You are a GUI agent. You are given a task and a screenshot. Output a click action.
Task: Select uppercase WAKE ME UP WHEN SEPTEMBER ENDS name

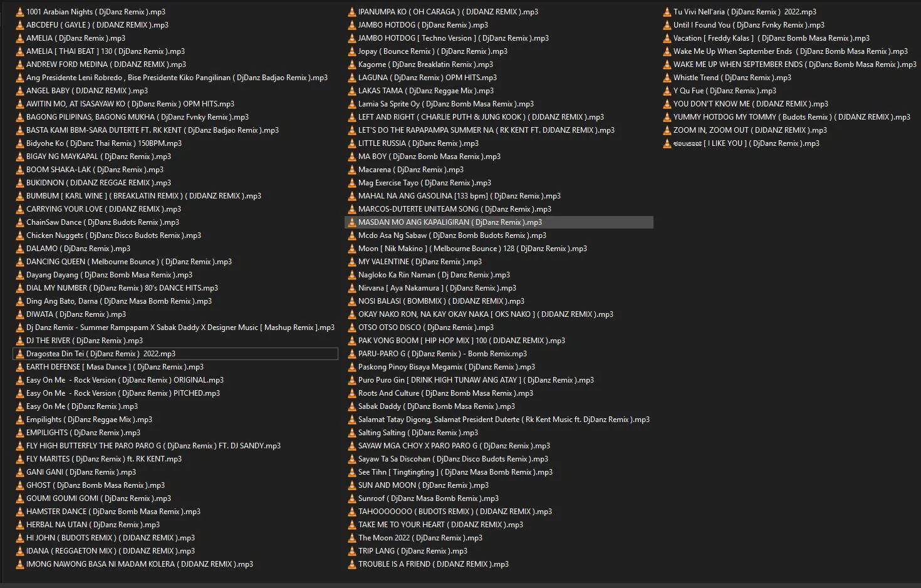795,64
